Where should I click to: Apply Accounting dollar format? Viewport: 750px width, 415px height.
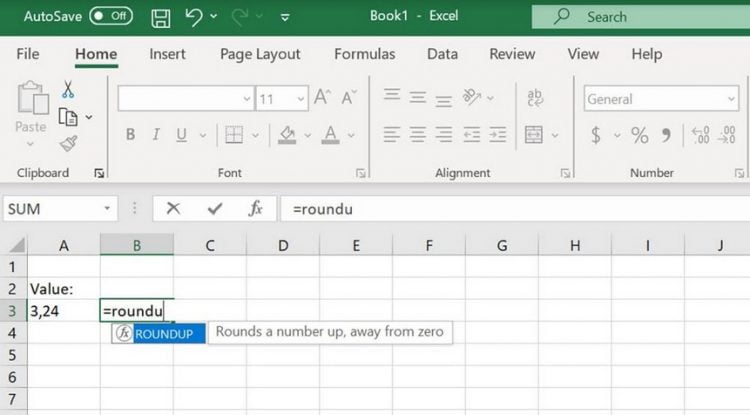pos(596,135)
